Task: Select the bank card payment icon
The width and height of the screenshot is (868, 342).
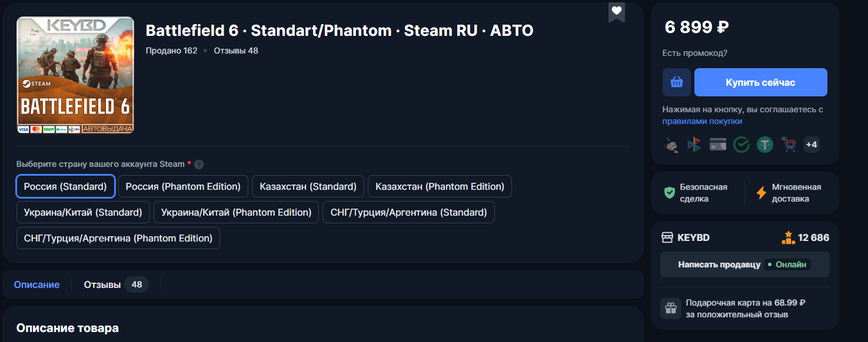Action: [718, 145]
